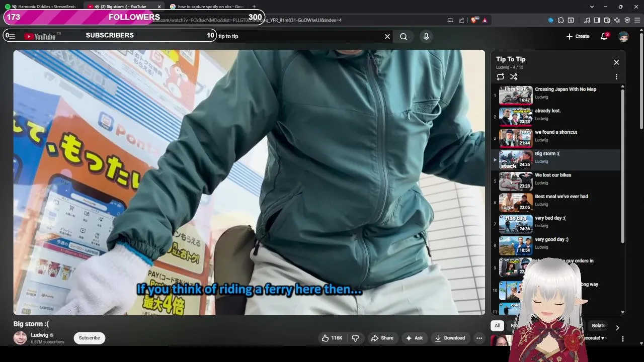644x362 pixels.
Task: Dislike the video
Action: [355, 338]
